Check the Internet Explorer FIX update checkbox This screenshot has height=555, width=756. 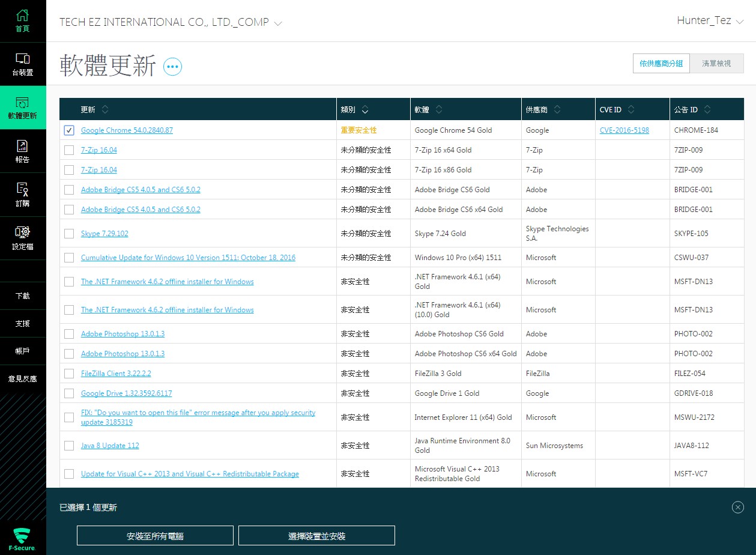point(69,417)
